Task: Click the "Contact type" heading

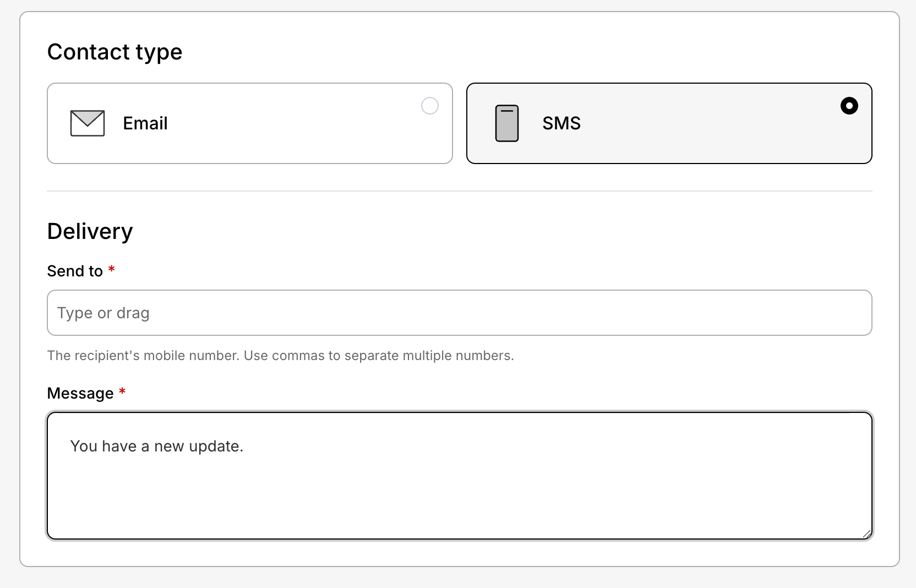Action: click(x=115, y=52)
